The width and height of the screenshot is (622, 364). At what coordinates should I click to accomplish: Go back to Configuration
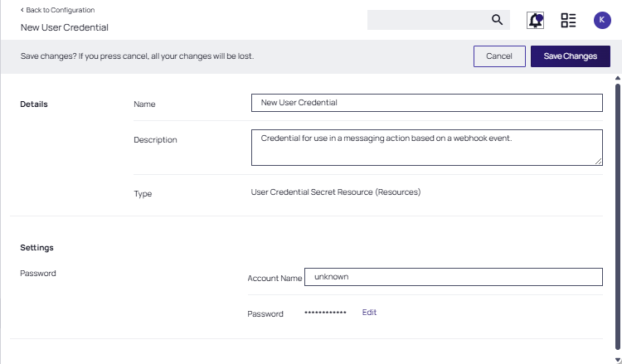coord(60,10)
